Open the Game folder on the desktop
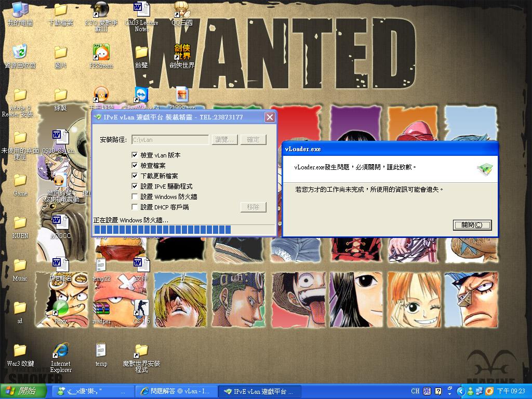The image size is (532, 399). point(20,185)
